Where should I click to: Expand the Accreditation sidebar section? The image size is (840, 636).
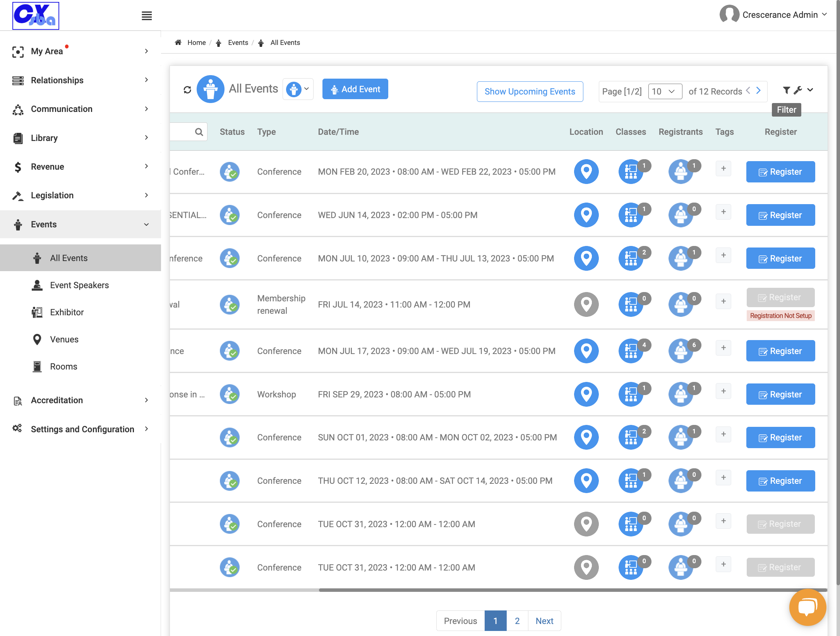pos(81,400)
